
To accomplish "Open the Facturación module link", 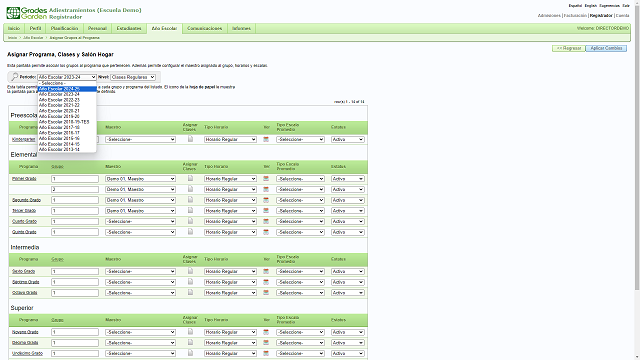I will point(575,16).
